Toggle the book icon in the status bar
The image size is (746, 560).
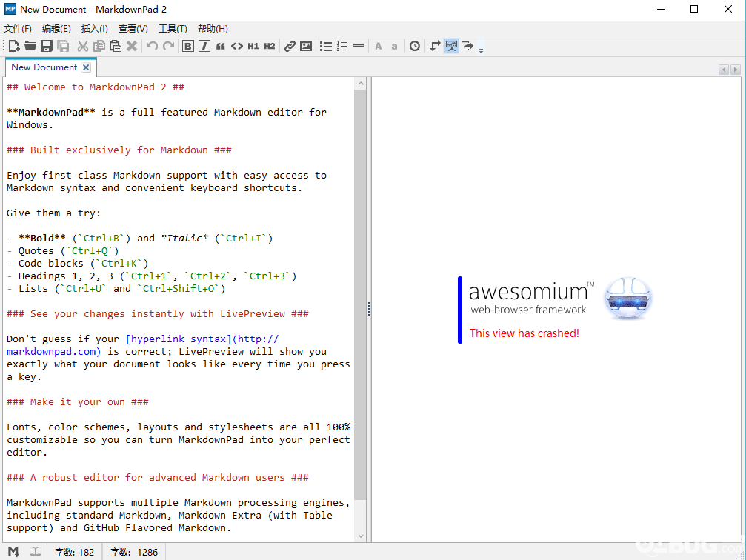[36, 551]
